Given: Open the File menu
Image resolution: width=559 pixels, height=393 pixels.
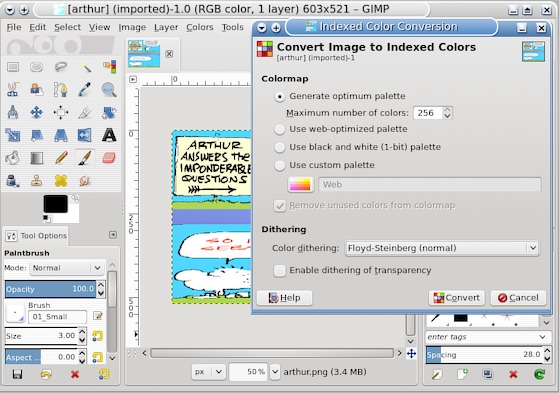Looking at the screenshot, I should [x=14, y=27].
